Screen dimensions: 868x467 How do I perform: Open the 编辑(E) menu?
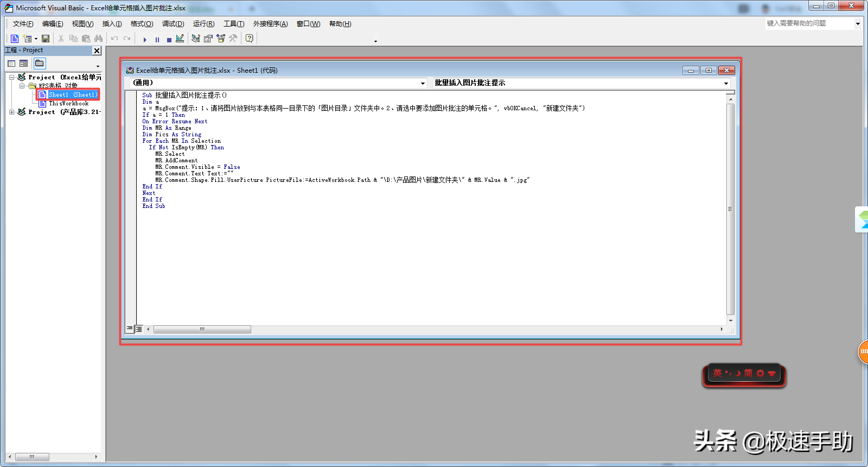point(53,24)
